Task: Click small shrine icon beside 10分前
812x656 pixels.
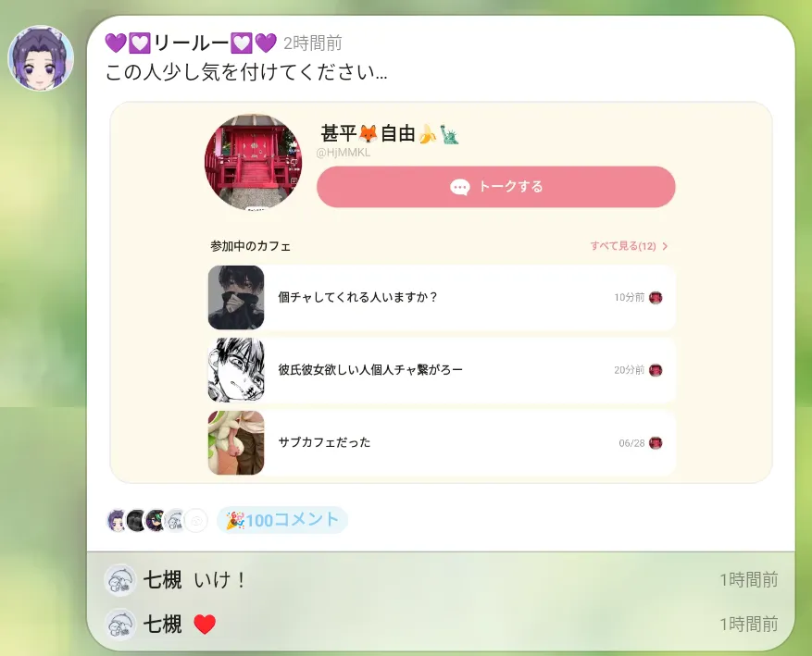Action: point(656,298)
